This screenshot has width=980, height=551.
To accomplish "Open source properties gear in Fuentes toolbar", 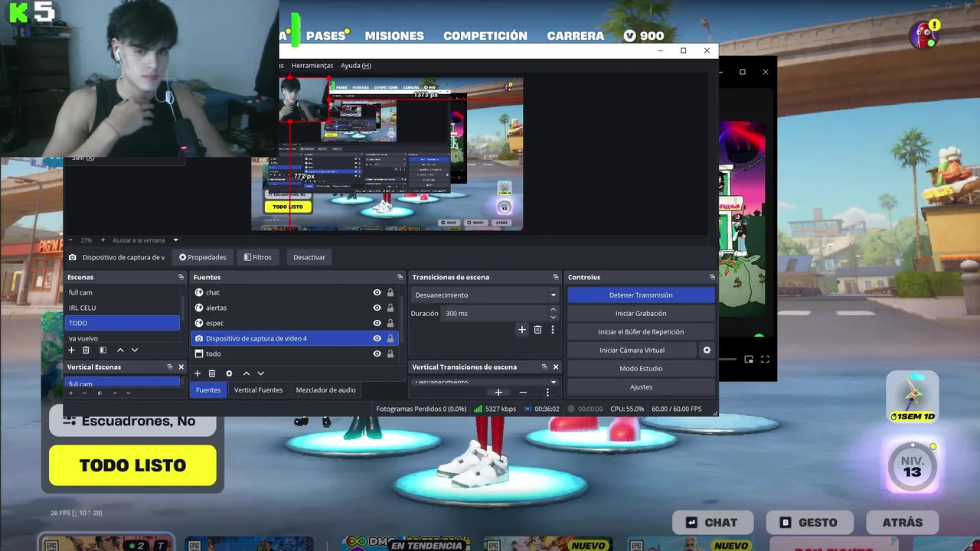I will [229, 373].
